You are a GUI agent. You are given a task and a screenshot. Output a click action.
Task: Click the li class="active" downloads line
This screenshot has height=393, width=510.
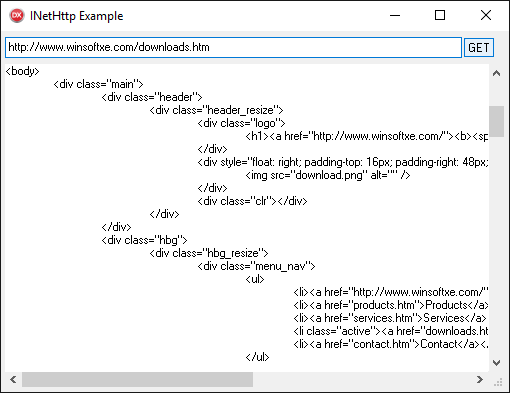pos(391,331)
